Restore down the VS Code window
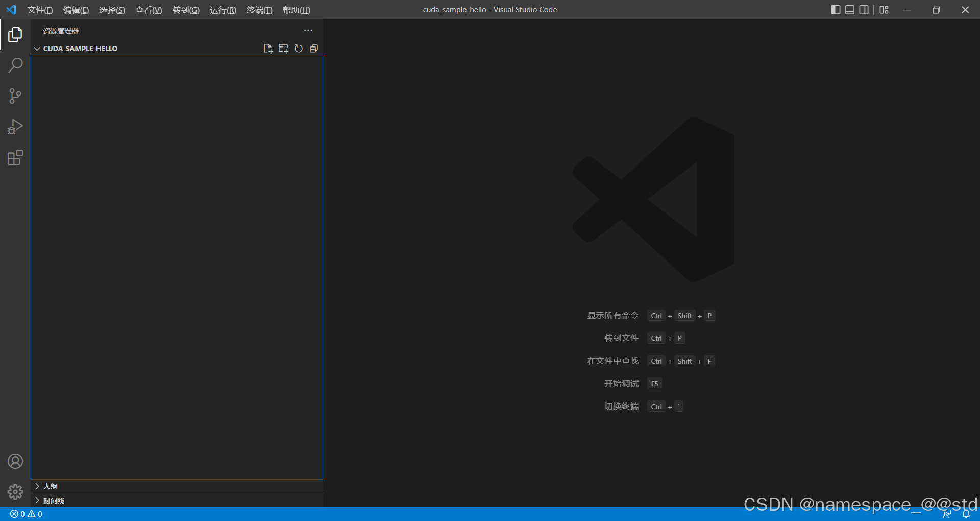The image size is (980, 521). [x=936, y=10]
